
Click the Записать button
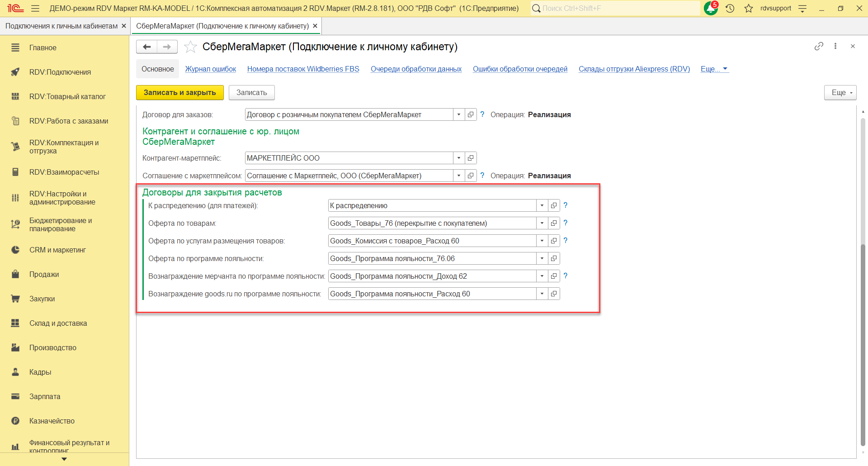click(251, 93)
